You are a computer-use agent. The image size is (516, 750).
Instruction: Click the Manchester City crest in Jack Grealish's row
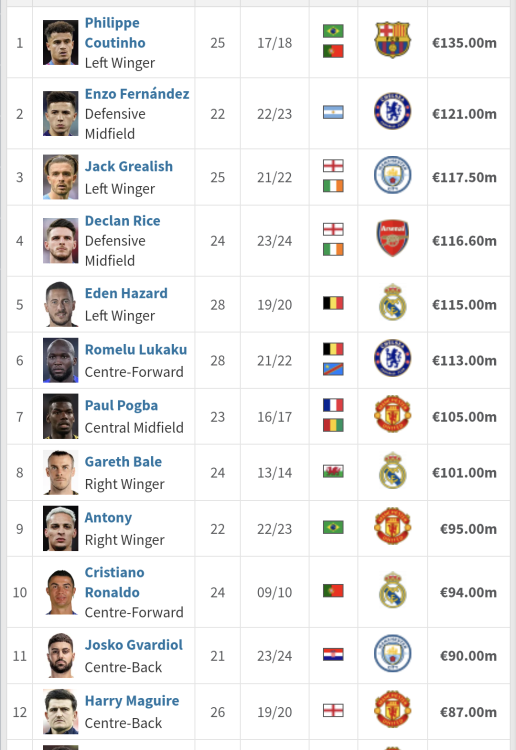click(x=392, y=175)
